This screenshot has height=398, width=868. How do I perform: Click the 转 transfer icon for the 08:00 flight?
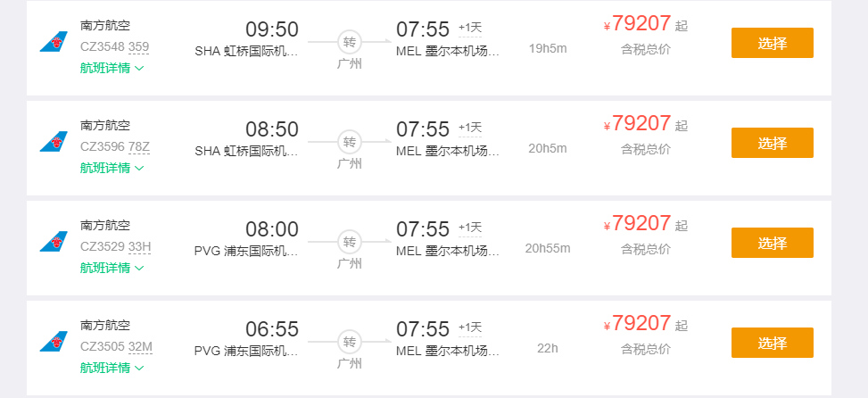tap(350, 242)
